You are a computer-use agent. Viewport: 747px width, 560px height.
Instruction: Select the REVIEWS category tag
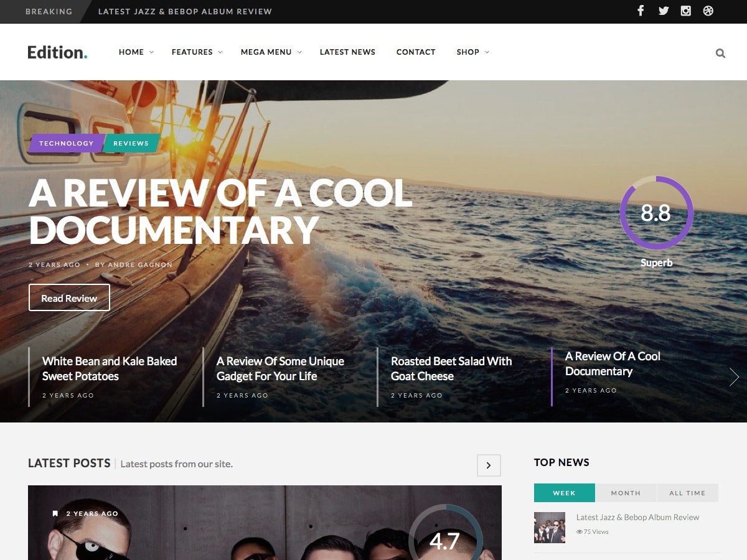coord(131,143)
